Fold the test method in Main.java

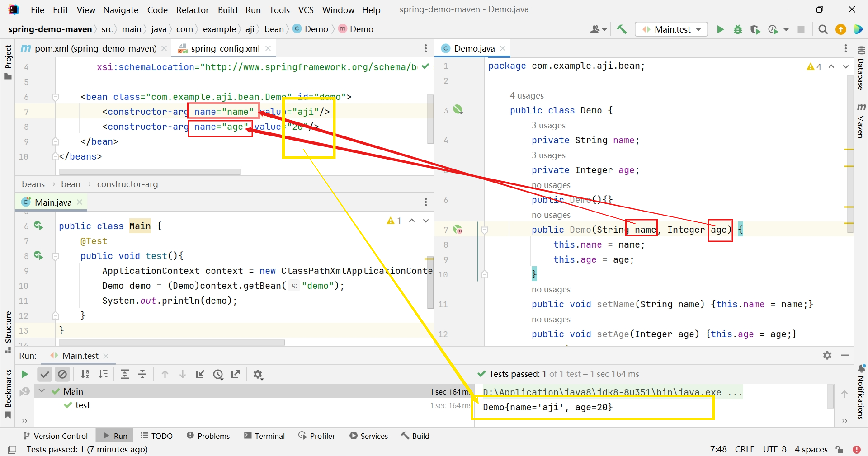[x=55, y=256]
